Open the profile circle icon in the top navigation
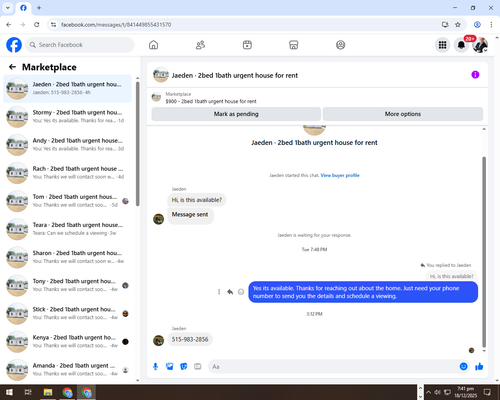Viewport: 500px width, 400px height. tap(340, 45)
